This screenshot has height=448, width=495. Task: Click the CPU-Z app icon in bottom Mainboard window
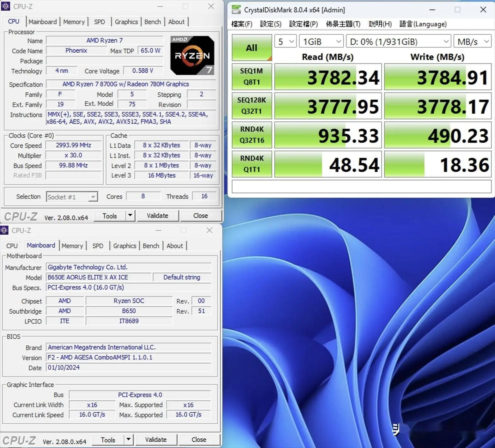4,230
